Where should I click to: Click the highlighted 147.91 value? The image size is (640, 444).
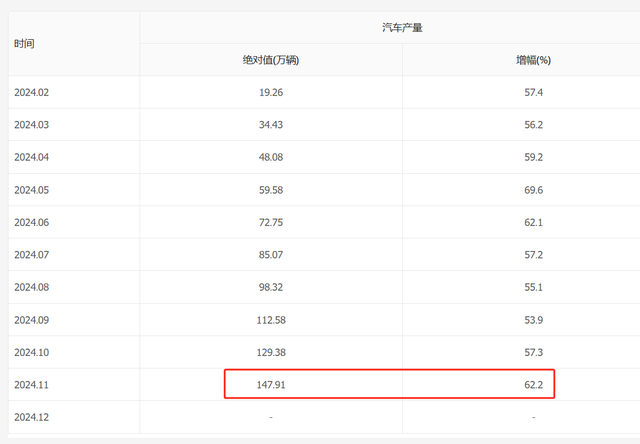pyautogui.click(x=271, y=384)
